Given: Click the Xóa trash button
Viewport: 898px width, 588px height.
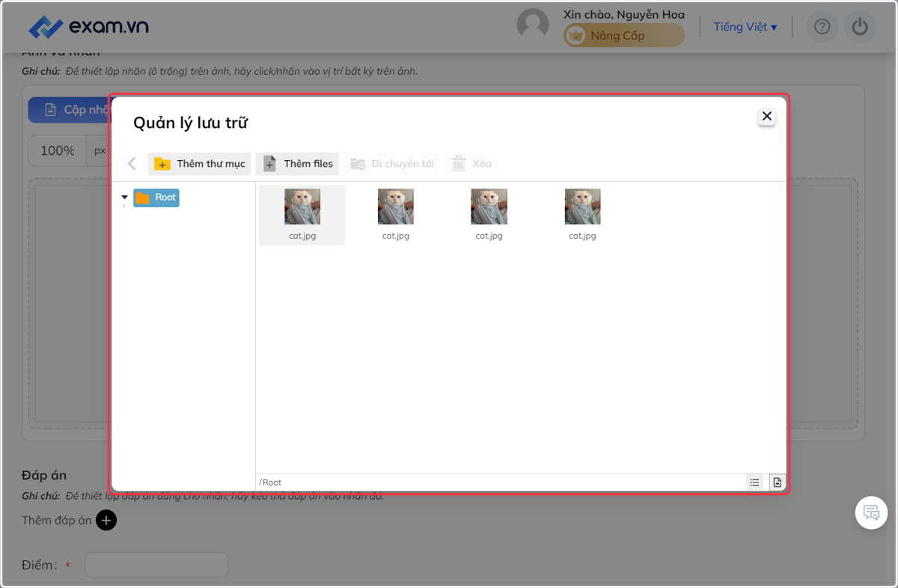Looking at the screenshot, I should 471,164.
